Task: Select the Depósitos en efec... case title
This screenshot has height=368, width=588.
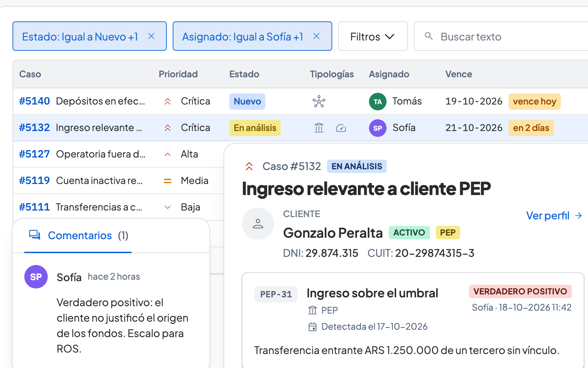Action: 100,101
